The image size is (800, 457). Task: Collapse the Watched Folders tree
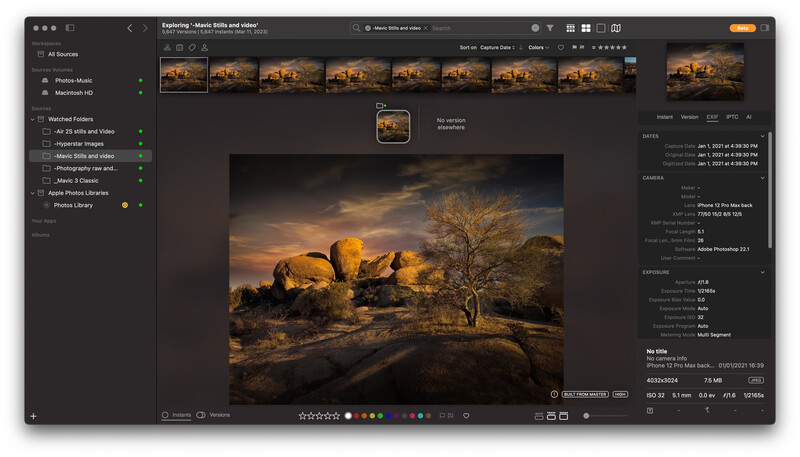32,119
